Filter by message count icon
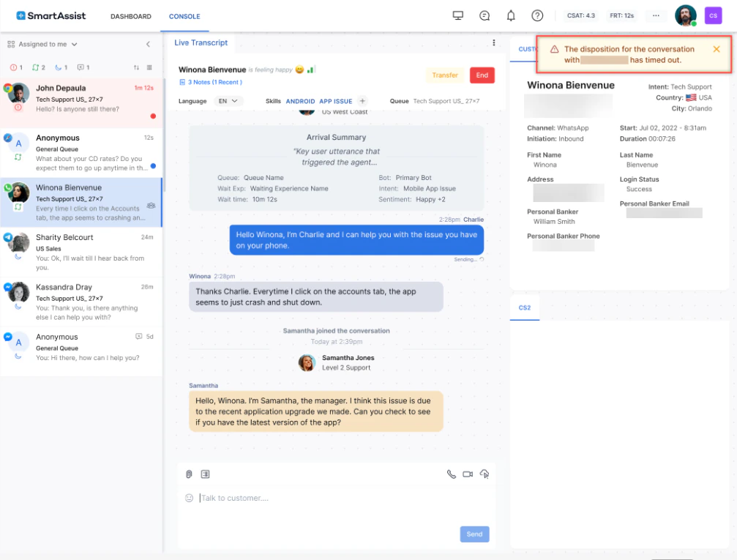The image size is (737, 560). tap(83, 67)
